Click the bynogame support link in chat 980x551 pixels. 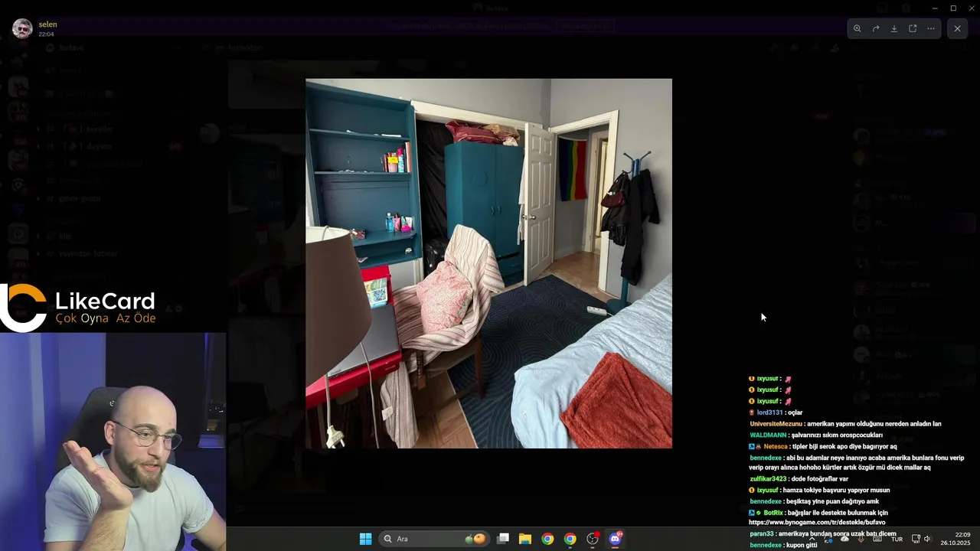817,523
